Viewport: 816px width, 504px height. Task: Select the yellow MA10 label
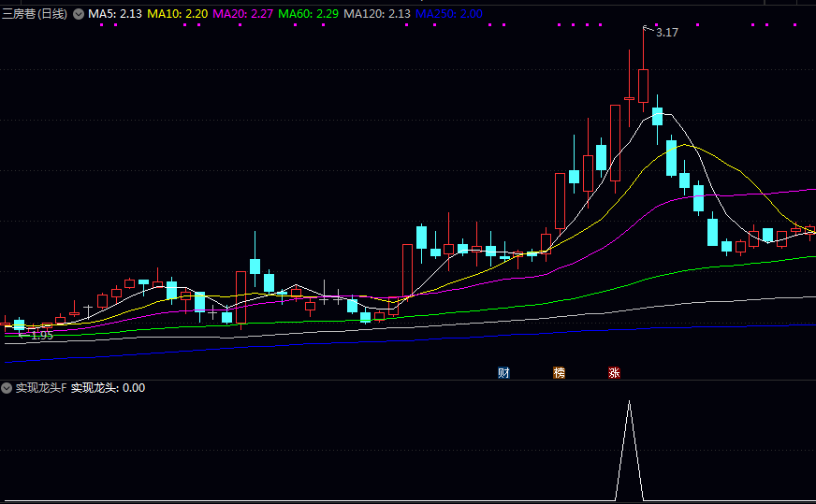178,14
